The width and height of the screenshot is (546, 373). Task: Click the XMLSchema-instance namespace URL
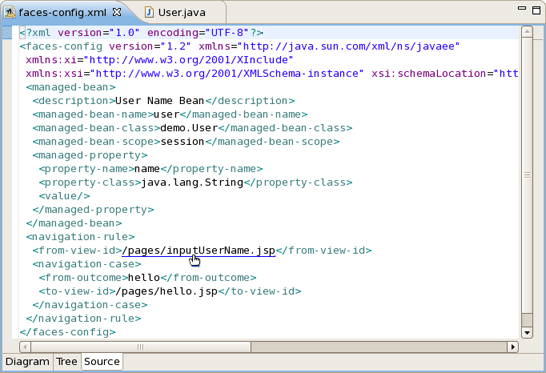tap(227, 73)
